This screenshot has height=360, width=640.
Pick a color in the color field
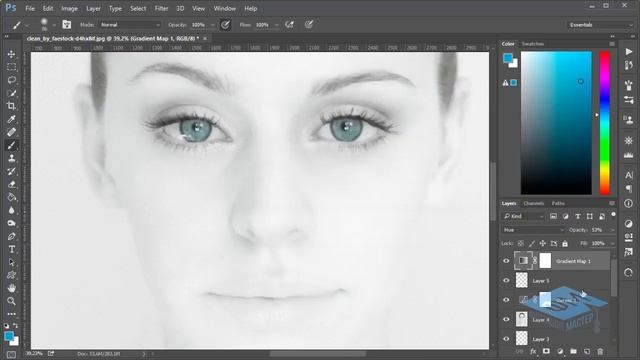(x=556, y=123)
